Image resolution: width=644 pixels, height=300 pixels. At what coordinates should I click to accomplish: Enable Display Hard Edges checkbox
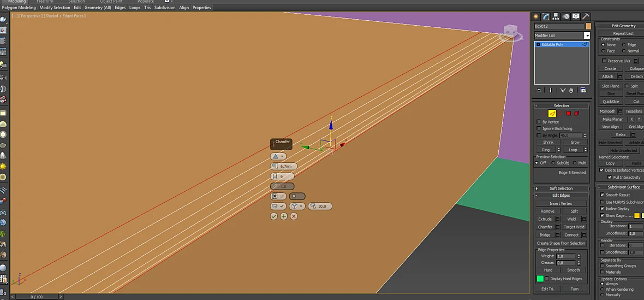[x=547, y=279]
